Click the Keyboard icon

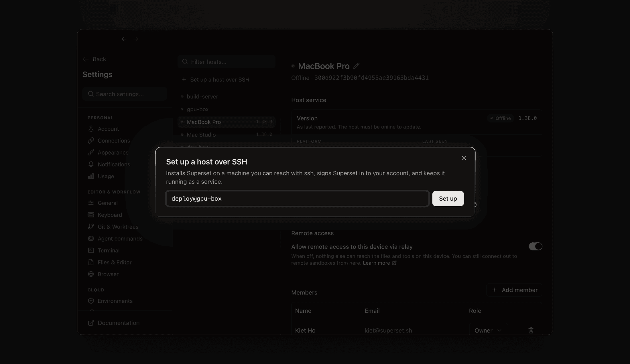[x=91, y=215]
